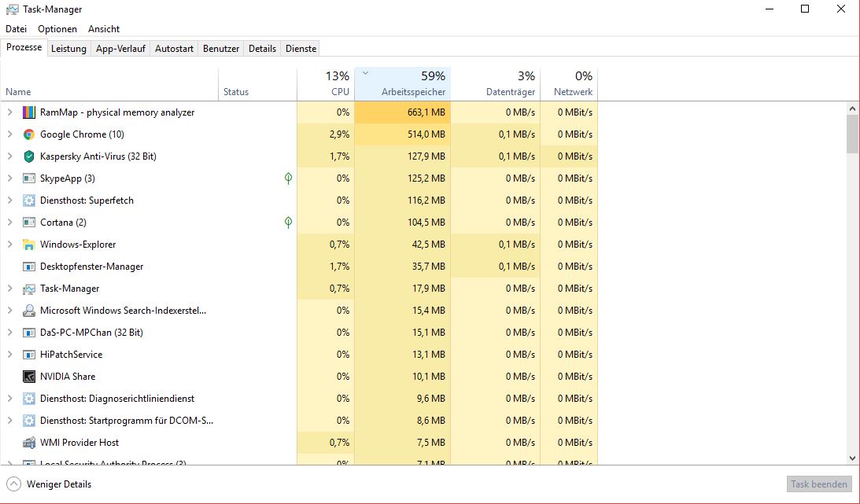The width and height of the screenshot is (860, 504).
Task: Open the Autostart tab
Action: pos(174,49)
